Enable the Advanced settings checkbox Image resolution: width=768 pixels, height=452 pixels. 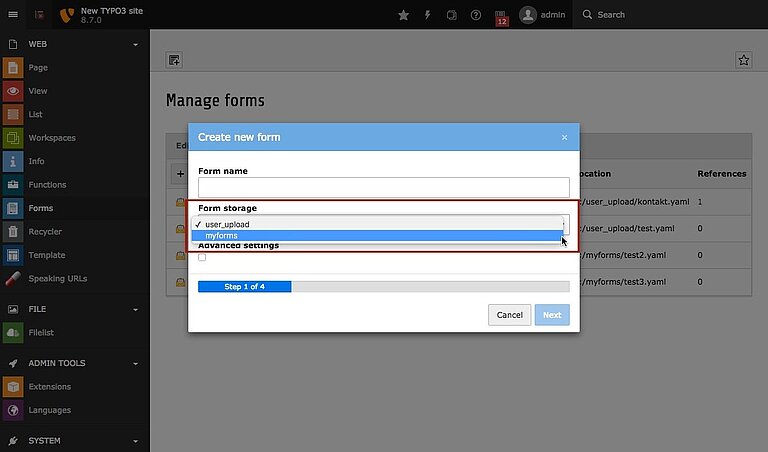[x=202, y=258]
